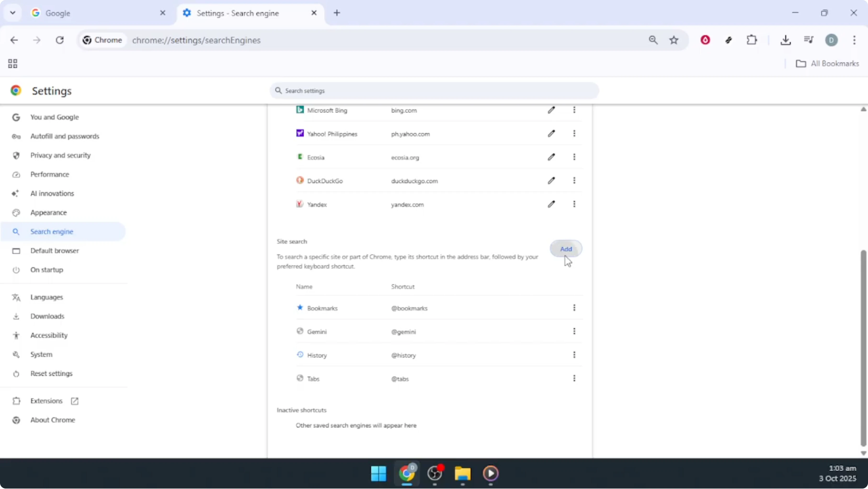
Task: Click the red extension icon
Action: click(x=705, y=40)
